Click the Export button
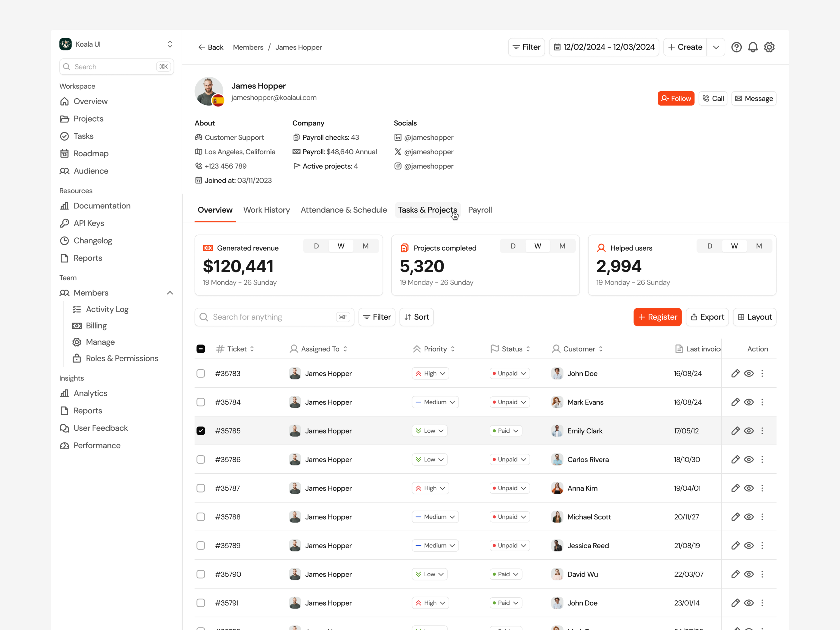This screenshot has height=630, width=840. (707, 317)
